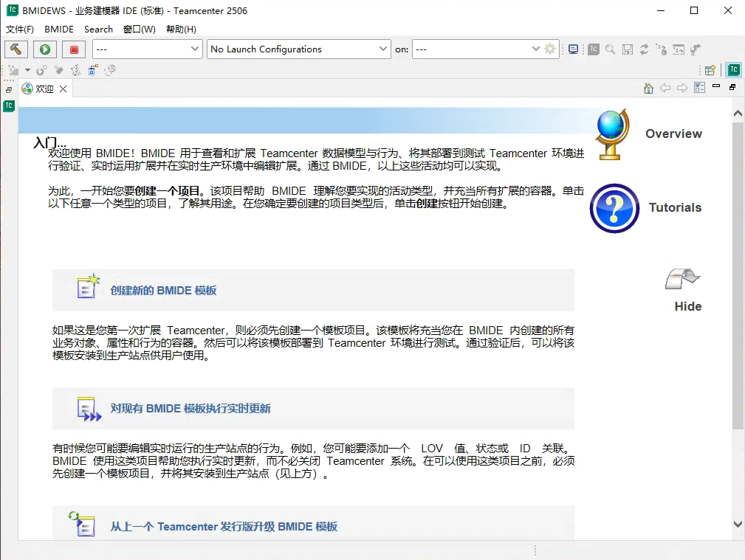Viewport: 745px width, 560px height.
Task: Select the 欢迎 welcome tab
Action: 45,89
